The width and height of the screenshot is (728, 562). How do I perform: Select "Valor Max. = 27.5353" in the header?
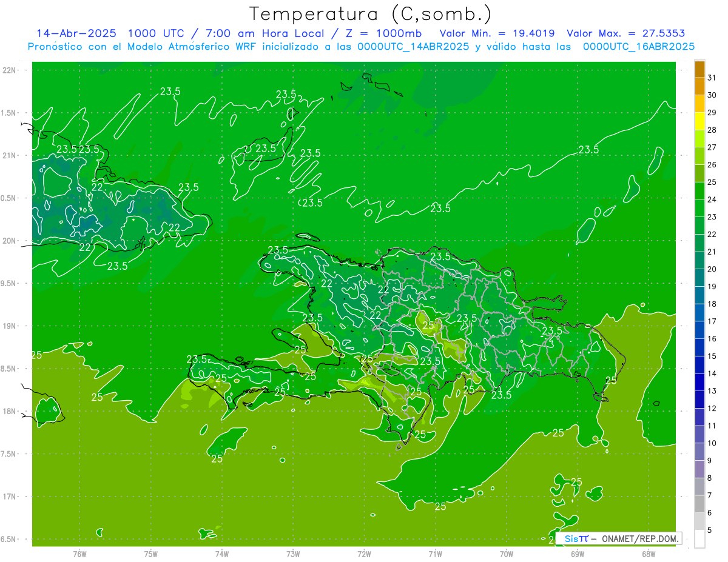[x=626, y=33]
